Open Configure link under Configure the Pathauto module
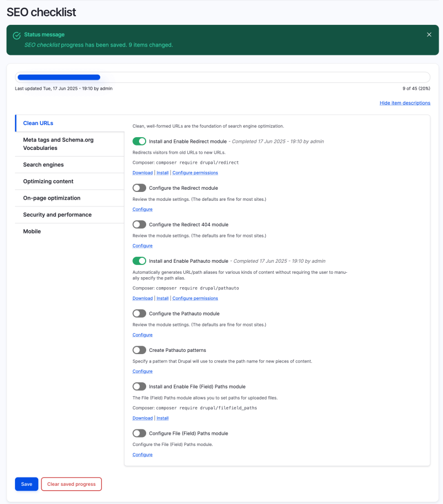This screenshot has height=504, width=443. click(142, 335)
